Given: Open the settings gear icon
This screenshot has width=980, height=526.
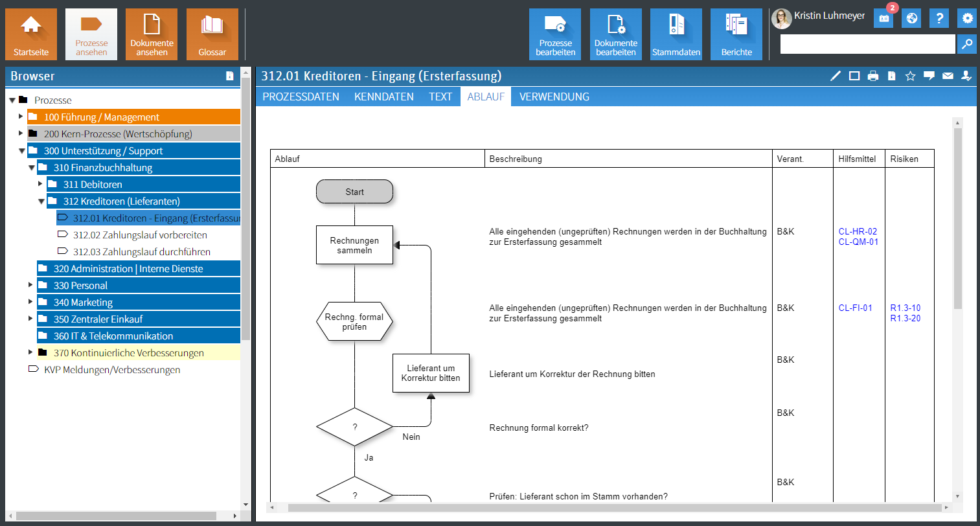Looking at the screenshot, I should tap(967, 18).
